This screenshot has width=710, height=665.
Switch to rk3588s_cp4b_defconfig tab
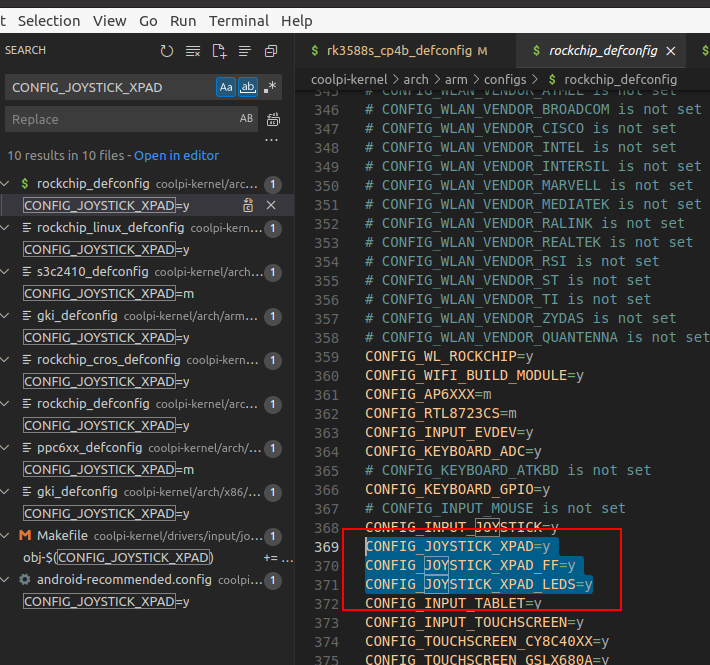405,51
